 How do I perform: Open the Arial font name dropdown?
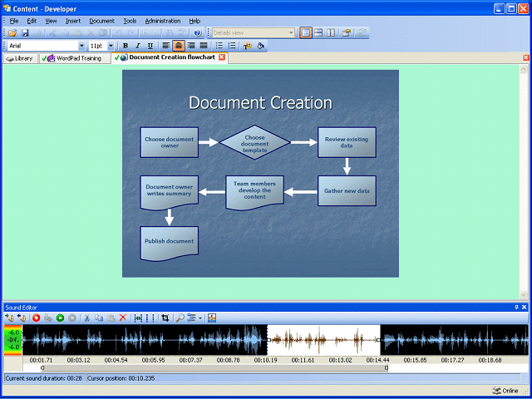coord(81,46)
